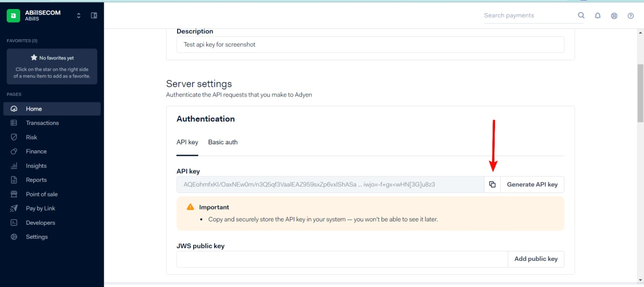The width and height of the screenshot is (644, 287).
Task: Switch to the Basic auth tab
Action: click(x=223, y=142)
